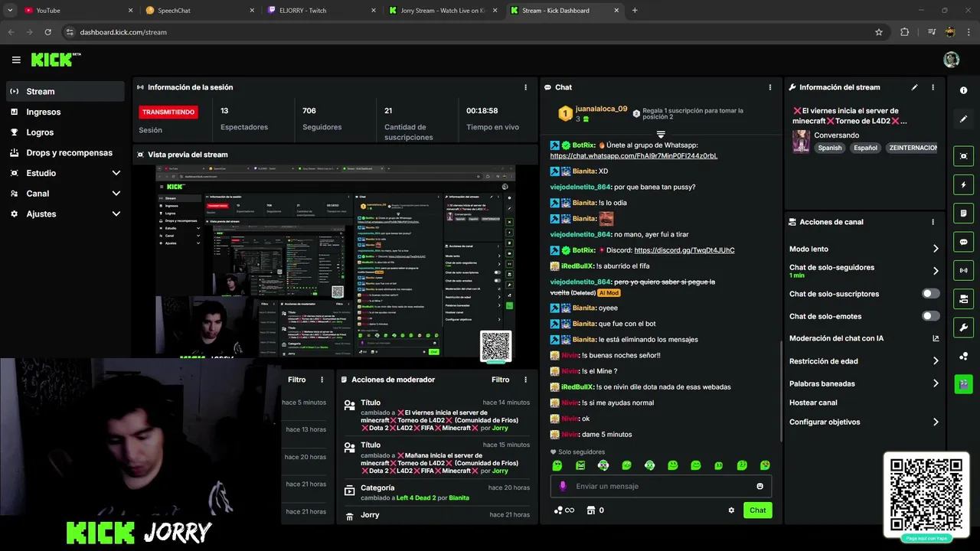980x551 pixels.
Task: Click the preview frame icon in the right rail
Action: pyautogui.click(x=963, y=156)
